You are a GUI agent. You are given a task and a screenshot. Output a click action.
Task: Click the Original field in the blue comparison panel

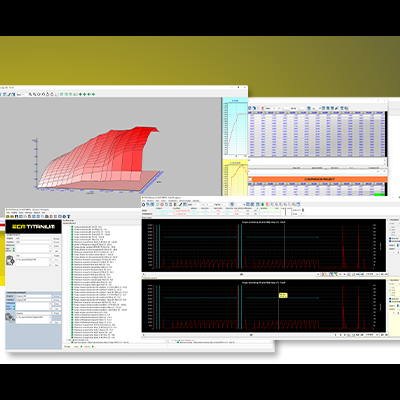33,296
